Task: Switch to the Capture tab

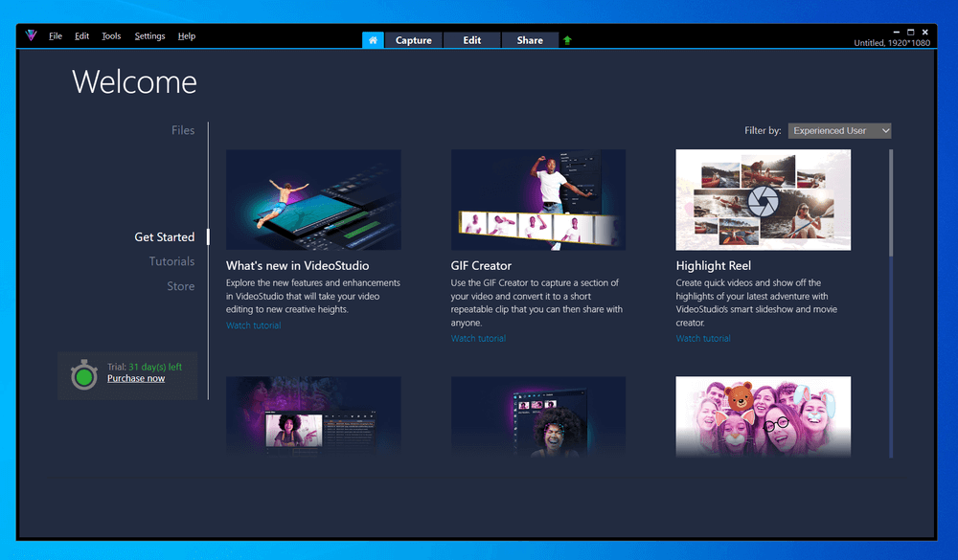Action: point(414,40)
